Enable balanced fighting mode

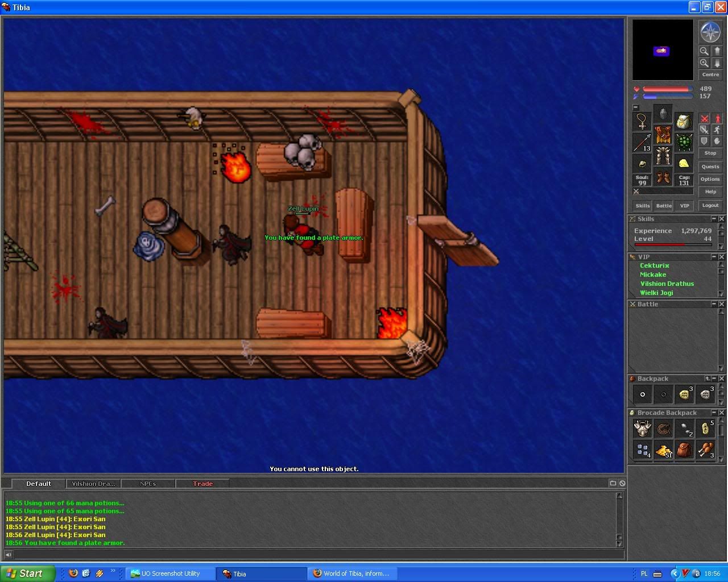704,130
